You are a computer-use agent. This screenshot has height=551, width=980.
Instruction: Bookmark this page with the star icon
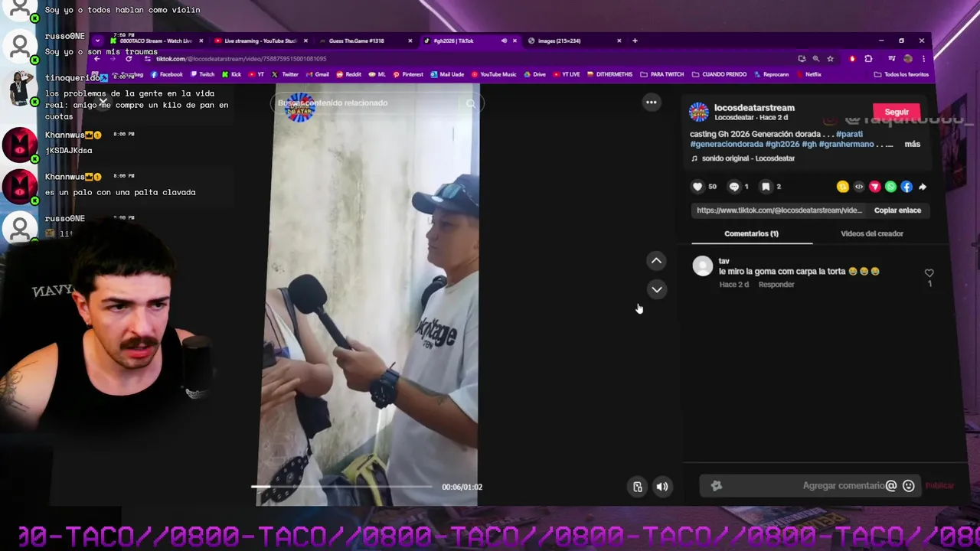tap(830, 59)
